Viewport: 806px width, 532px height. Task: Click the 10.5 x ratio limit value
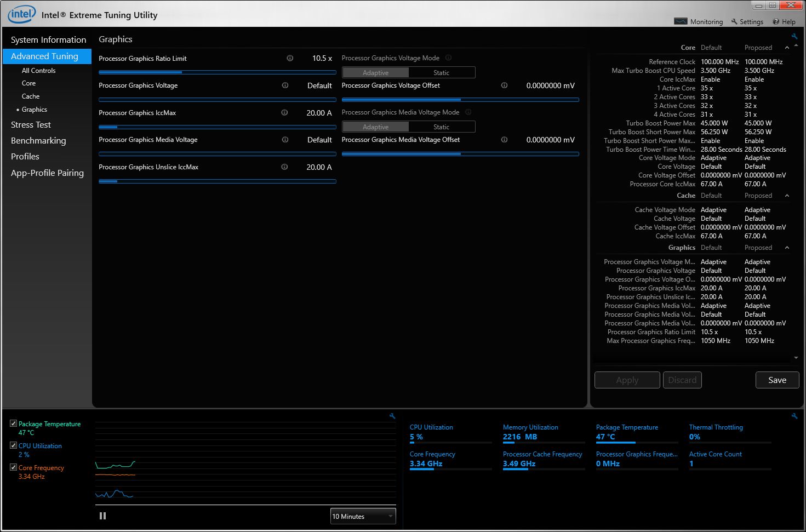click(322, 58)
